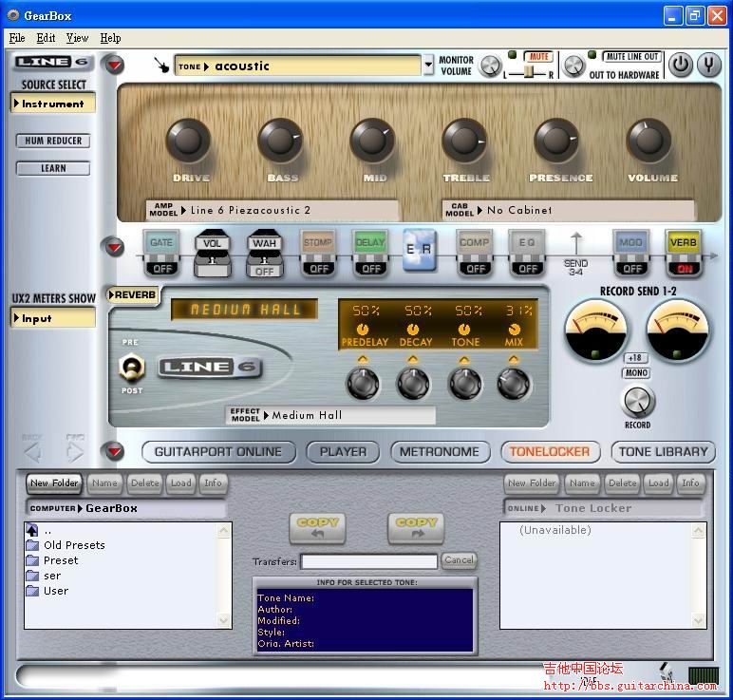Toggle the +18 record boost button
This screenshot has width=733, height=700.
click(x=635, y=358)
